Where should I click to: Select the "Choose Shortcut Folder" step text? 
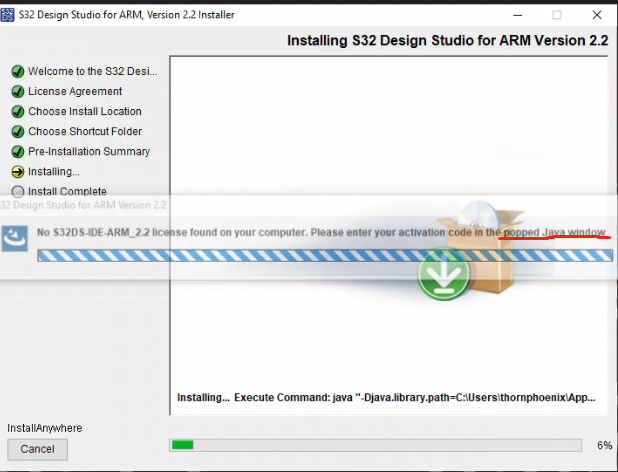pyautogui.click(x=85, y=132)
